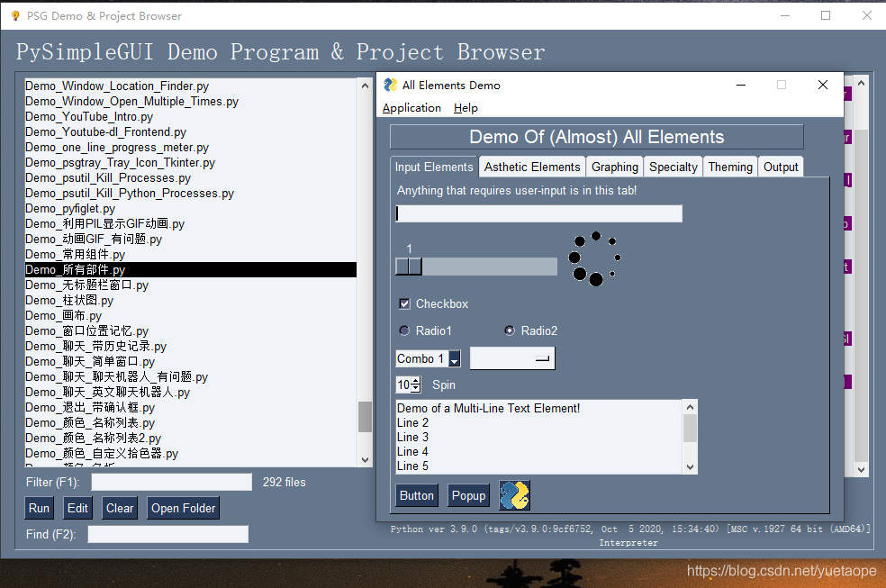Click the Open Folder button

pyautogui.click(x=183, y=509)
